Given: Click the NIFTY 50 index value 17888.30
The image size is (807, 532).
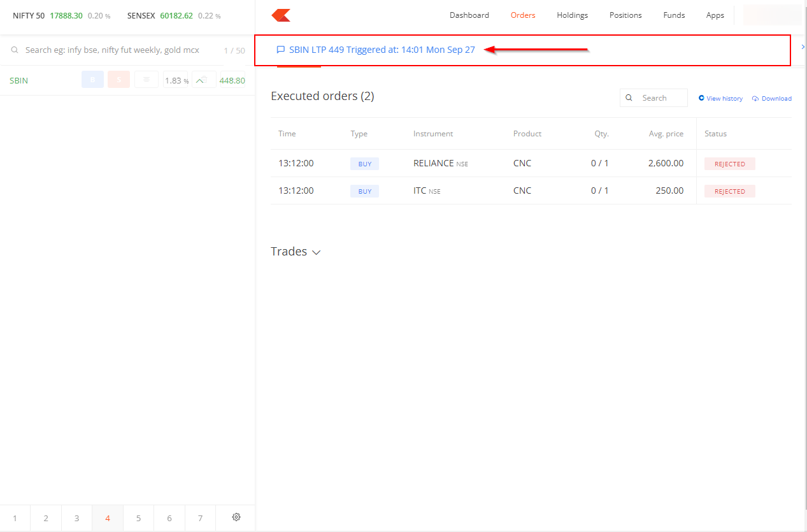Looking at the screenshot, I should pyautogui.click(x=66, y=15).
